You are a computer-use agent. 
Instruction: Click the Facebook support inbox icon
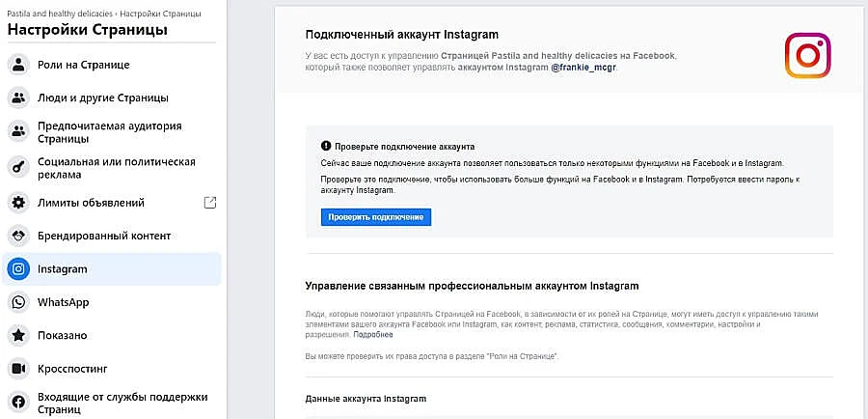click(18, 404)
